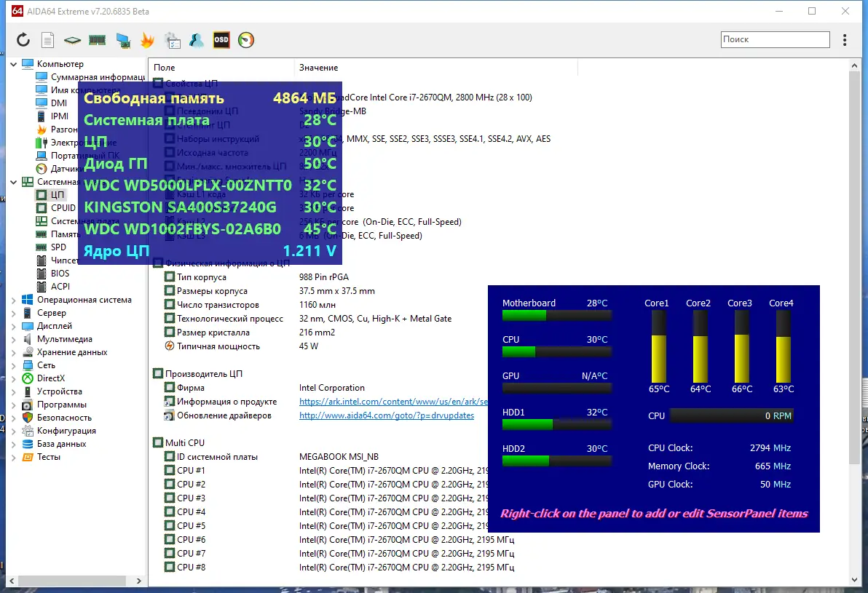Click the monitor diagnostics toolbar icon

(x=123, y=40)
